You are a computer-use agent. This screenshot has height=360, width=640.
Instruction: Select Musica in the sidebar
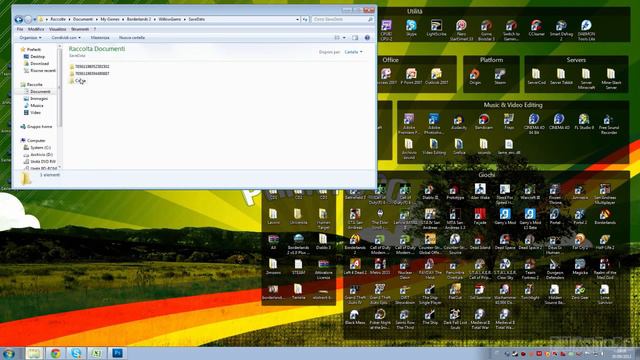pyautogui.click(x=36, y=105)
